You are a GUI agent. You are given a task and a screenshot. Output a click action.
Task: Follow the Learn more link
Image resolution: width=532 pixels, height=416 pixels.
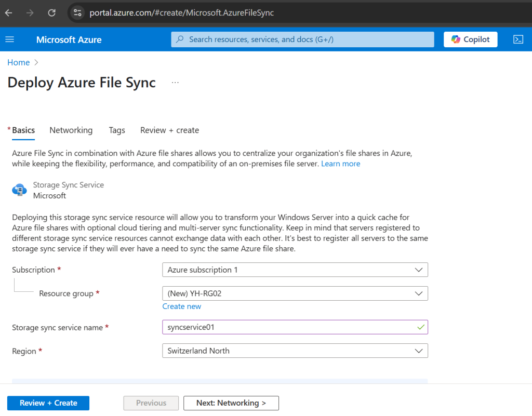point(341,164)
